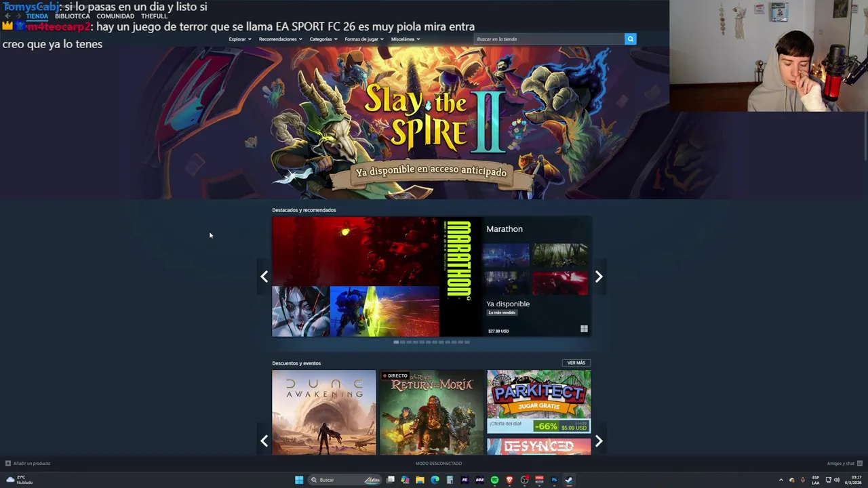Click the ESP LAA language indicator
Image resolution: width=868 pixels, height=488 pixels.
816,480
